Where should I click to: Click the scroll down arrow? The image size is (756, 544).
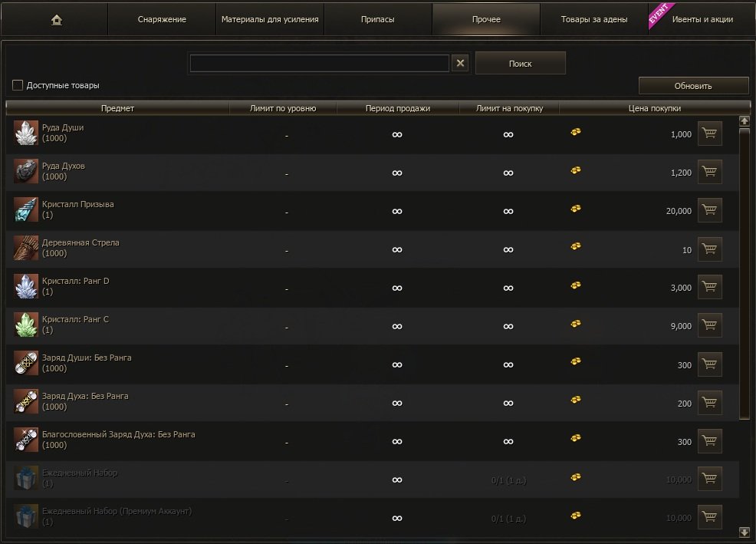coord(744,532)
